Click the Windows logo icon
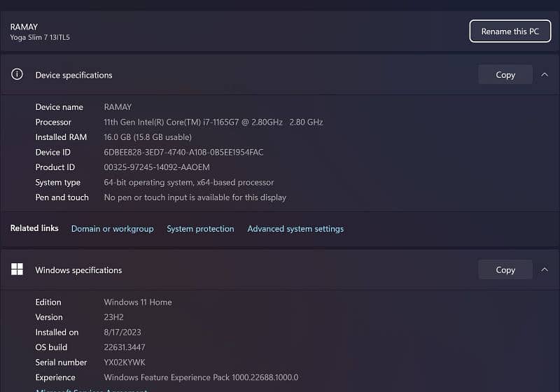Image resolution: width=560 pixels, height=392 pixels. (17, 269)
